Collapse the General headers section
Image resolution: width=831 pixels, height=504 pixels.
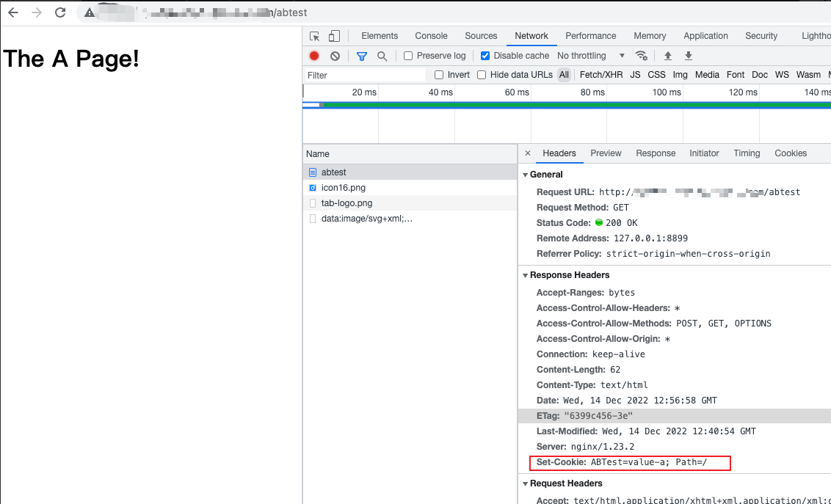tap(525, 175)
